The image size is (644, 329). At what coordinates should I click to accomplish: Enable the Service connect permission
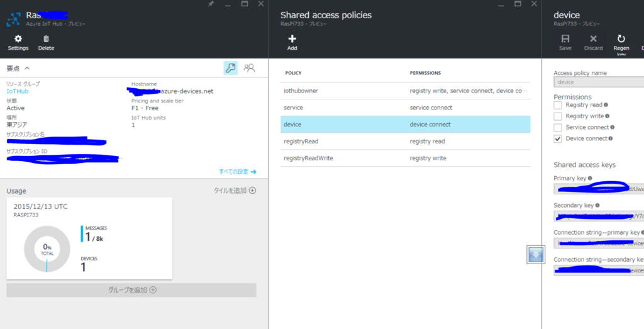[557, 127]
